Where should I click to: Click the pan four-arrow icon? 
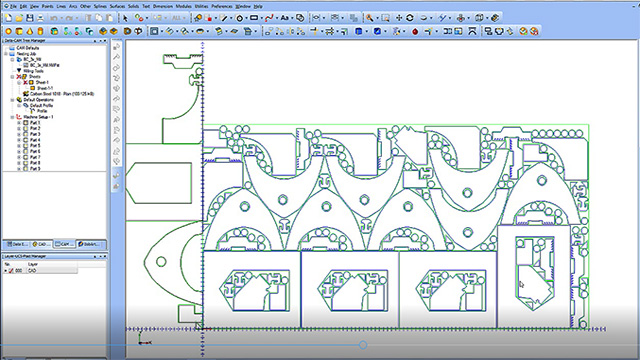pyautogui.click(x=399, y=18)
